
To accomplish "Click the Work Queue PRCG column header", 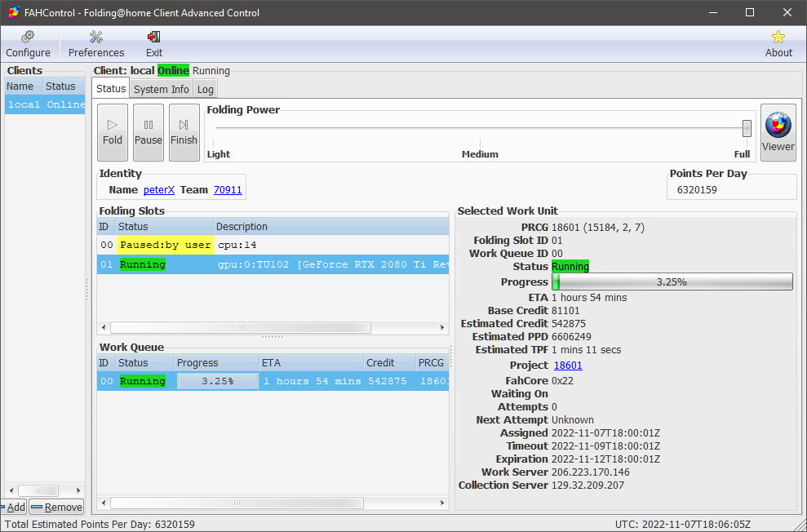I will [x=432, y=363].
